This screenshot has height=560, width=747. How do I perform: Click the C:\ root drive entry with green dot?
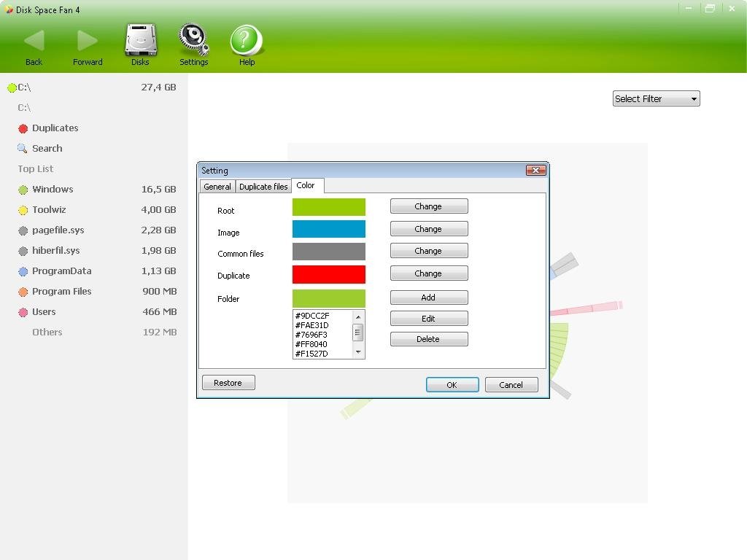(x=92, y=87)
